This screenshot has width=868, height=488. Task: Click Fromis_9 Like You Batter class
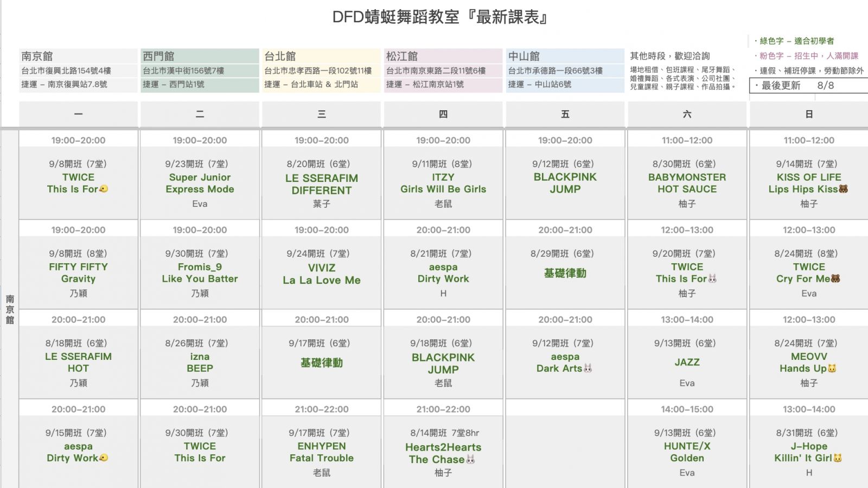tap(200, 273)
